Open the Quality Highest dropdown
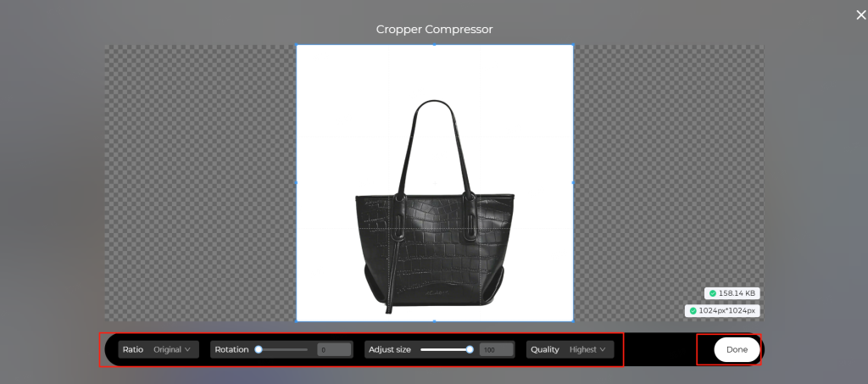 (x=570, y=350)
